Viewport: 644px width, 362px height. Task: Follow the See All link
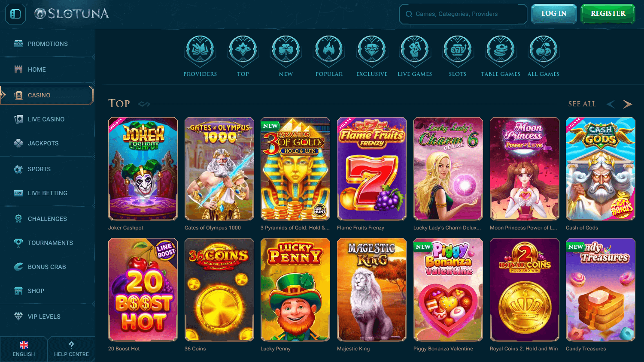click(582, 104)
